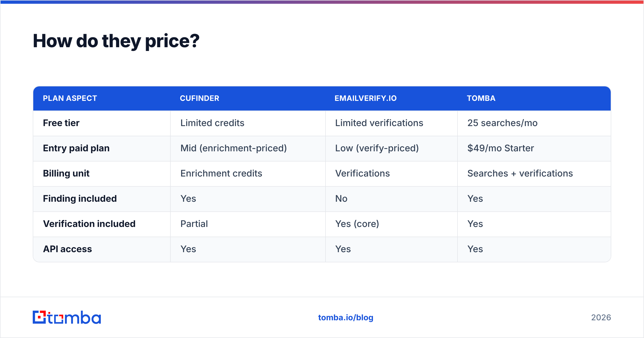The image size is (644, 338).
Task: Click the 'API access' row label
Action: (x=67, y=249)
